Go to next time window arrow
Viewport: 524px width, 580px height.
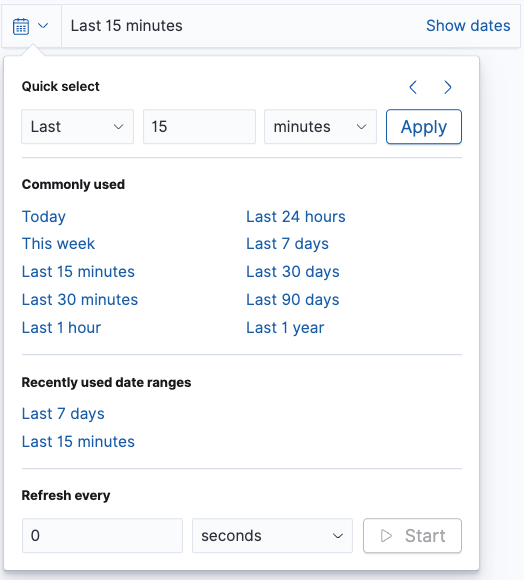(x=447, y=87)
